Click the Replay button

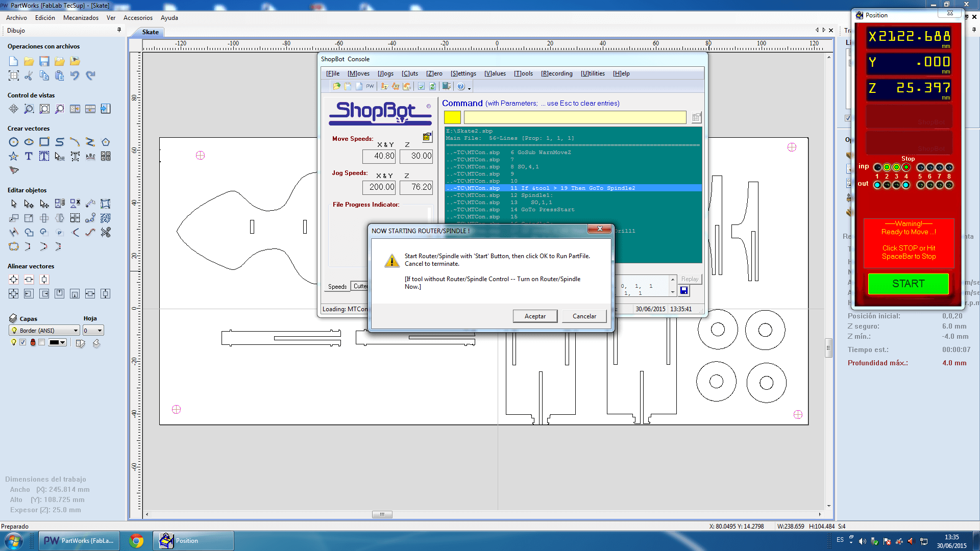click(x=690, y=279)
